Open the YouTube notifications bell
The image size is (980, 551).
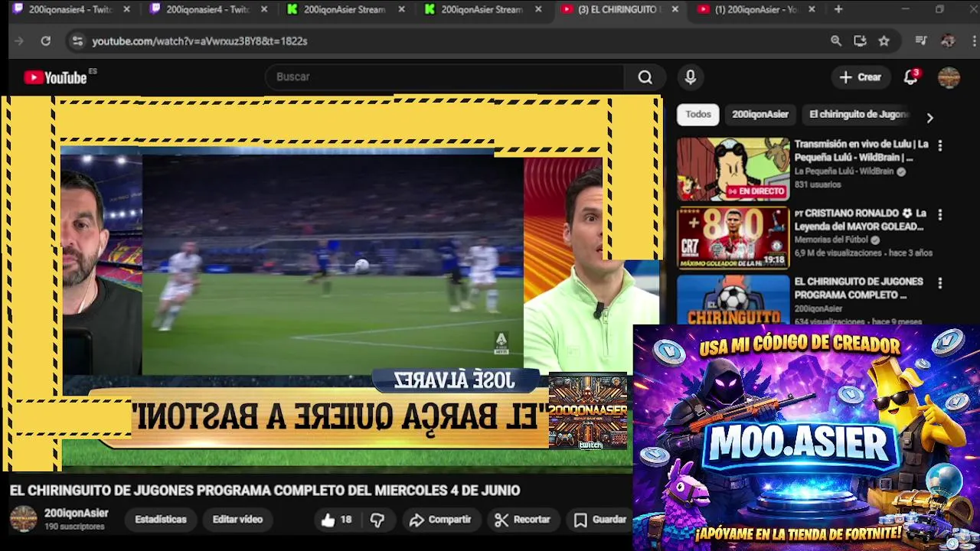[910, 77]
